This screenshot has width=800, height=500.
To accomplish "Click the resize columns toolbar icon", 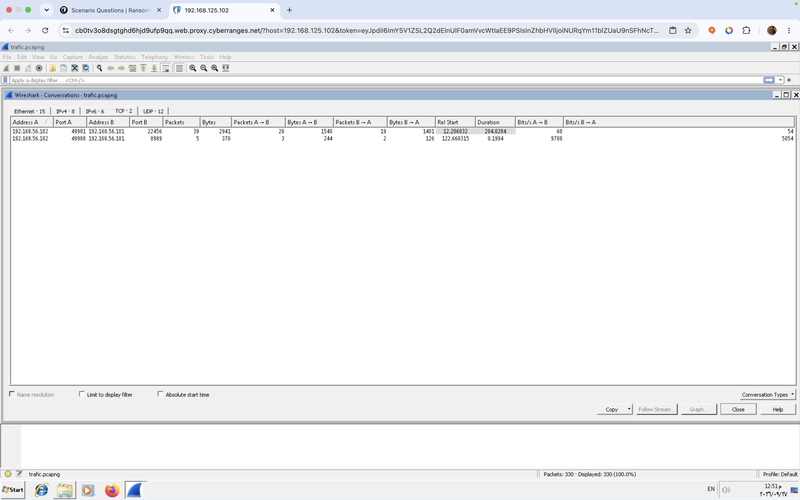I will click(226, 68).
